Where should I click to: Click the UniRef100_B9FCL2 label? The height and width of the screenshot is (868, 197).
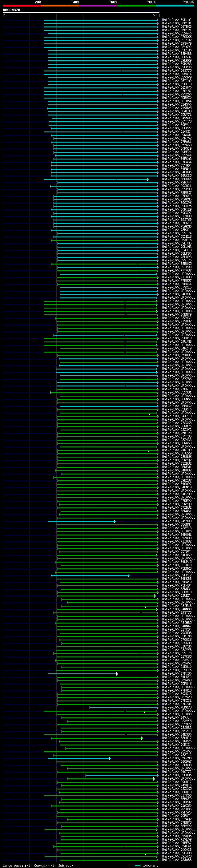[176, 575]
